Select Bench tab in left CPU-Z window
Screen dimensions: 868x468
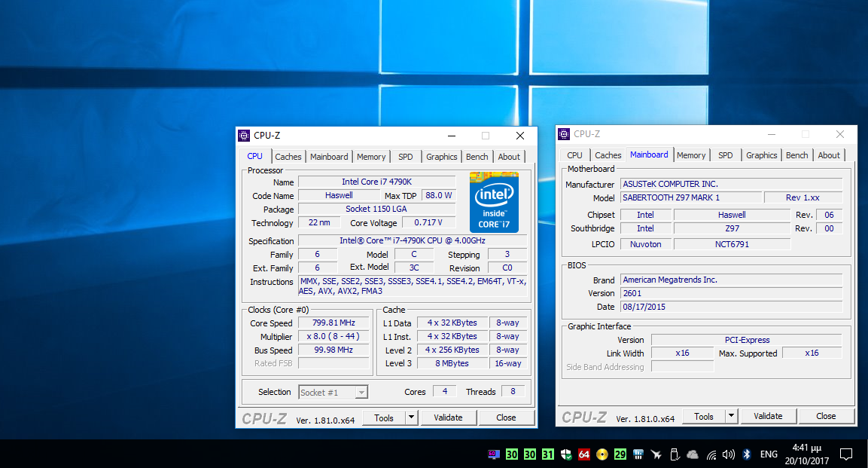click(x=477, y=157)
